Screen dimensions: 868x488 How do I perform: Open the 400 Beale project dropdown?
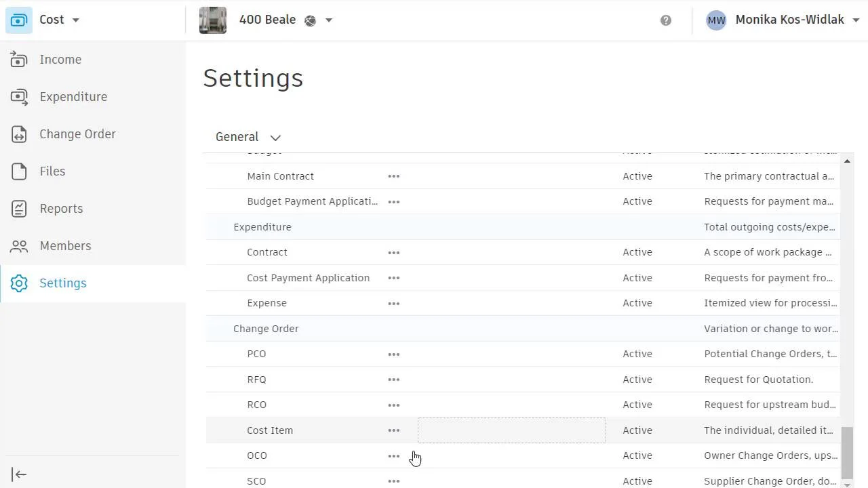point(329,20)
